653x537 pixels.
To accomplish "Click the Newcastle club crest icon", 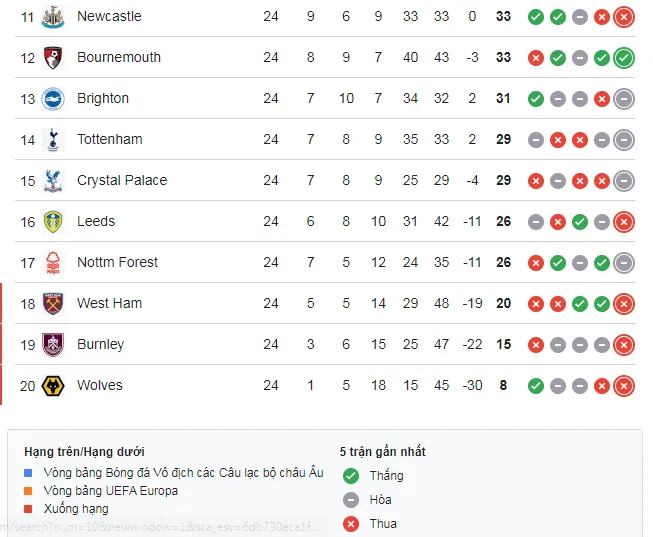I will 53,17.
